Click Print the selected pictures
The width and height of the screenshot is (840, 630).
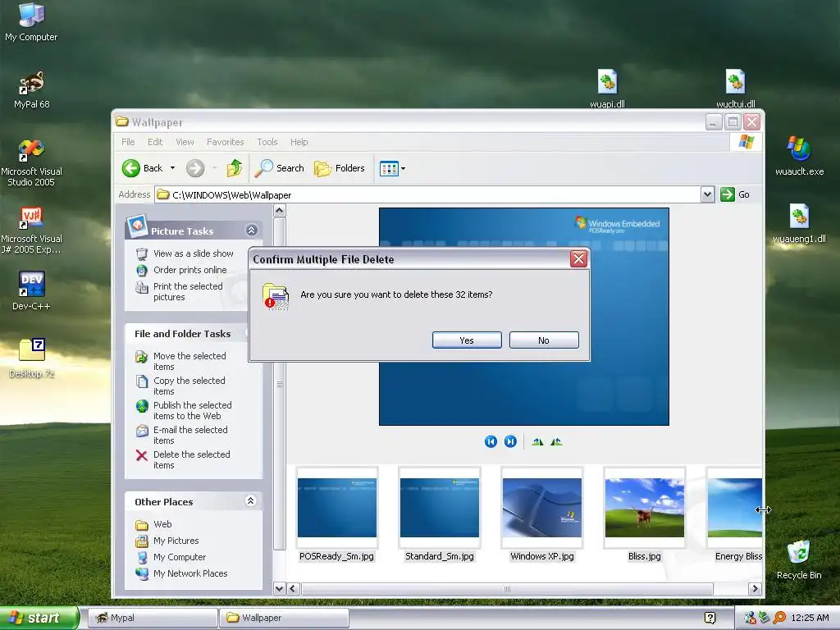coord(188,291)
